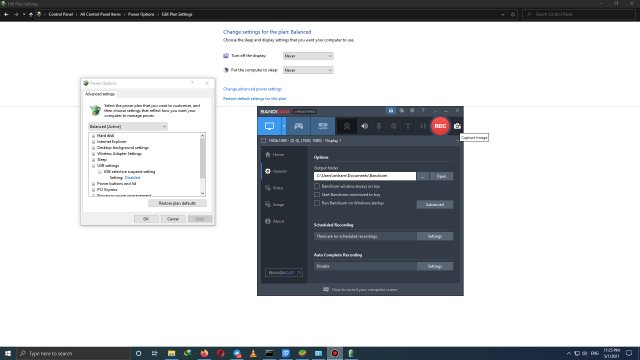The image size is (640, 360).
Task: Click the BANDICUT button in Bandicam sidebar
Action: 284,273
